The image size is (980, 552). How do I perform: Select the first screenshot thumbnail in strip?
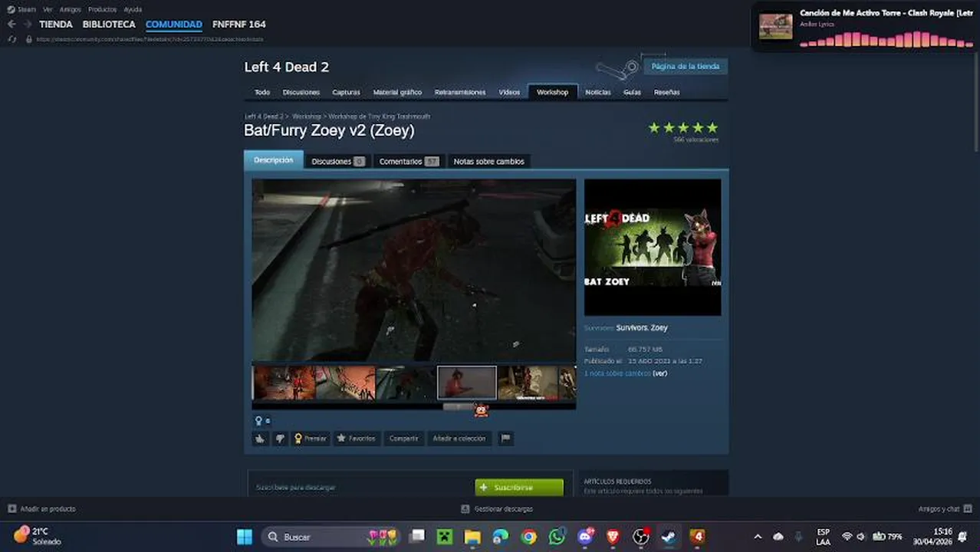click(x=284, y=383)
